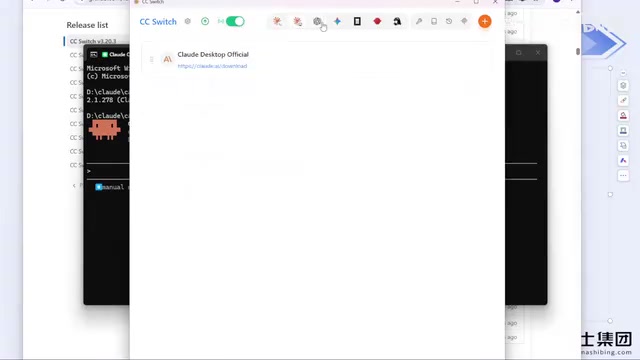Click the copy pages icon in side panel

(x=623, y=145)
